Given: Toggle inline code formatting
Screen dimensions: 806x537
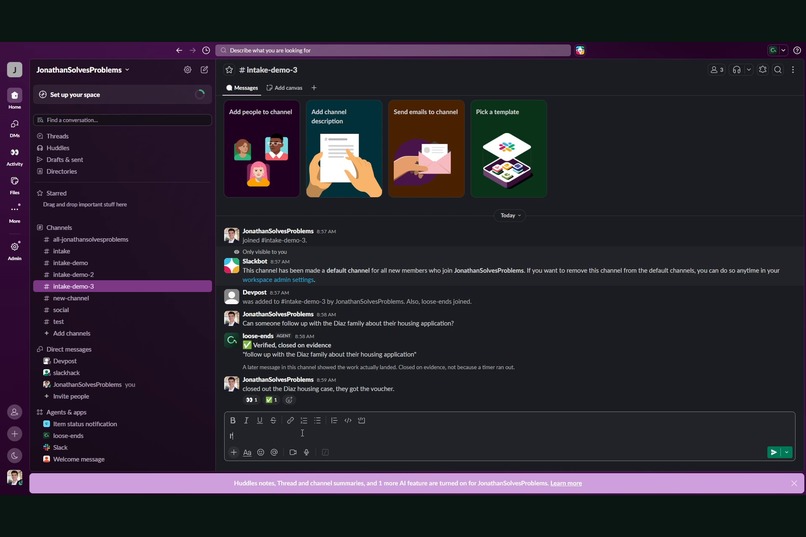Looking at the screenshot, I should pos(348,420).
